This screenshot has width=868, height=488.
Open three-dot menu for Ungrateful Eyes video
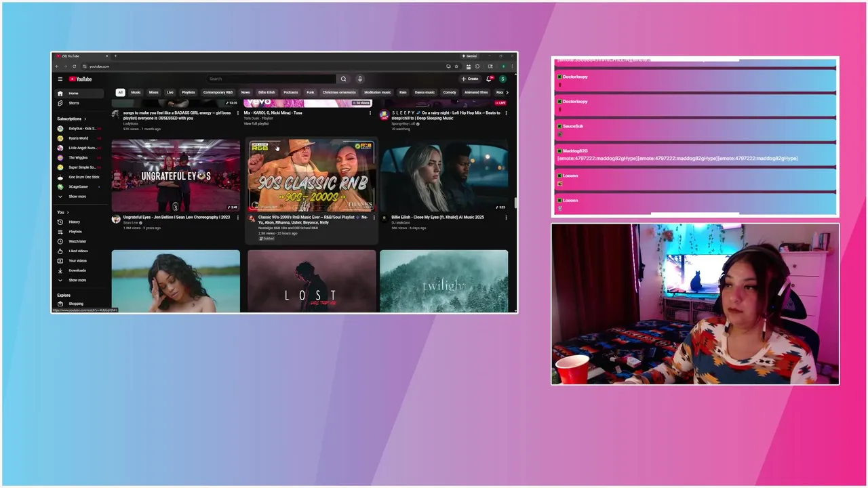tap(237, 218)
